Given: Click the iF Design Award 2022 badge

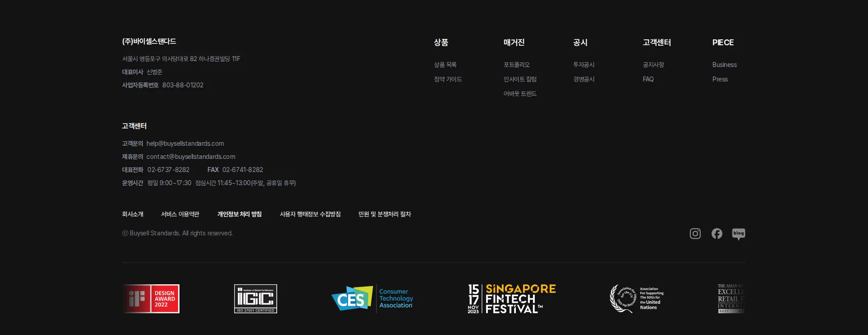Looking at the screenshot, I should [151, 299].
